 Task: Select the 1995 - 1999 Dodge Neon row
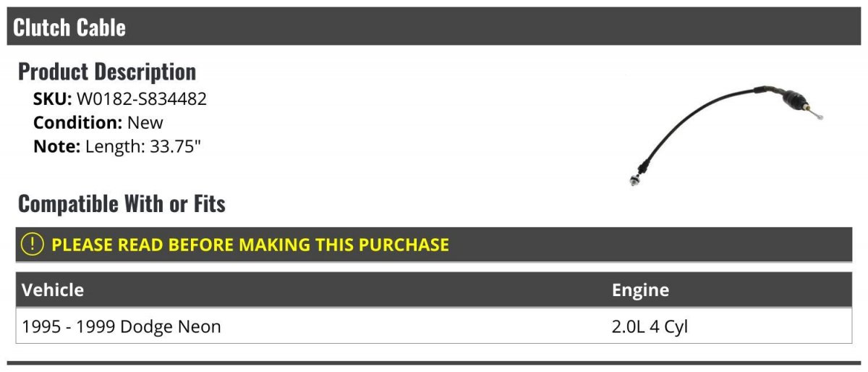click(434, 326)
